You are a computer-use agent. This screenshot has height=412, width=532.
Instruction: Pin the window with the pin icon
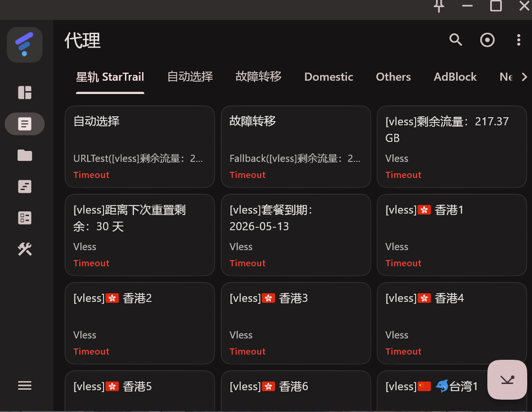(439, 6)
